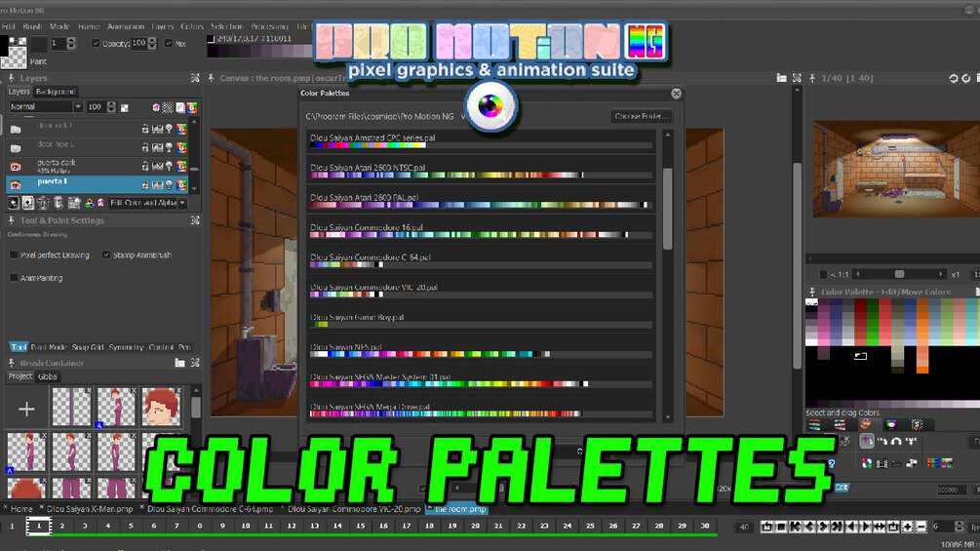
Task: Click the room preview thumbnail
Action: pyautogui.click(x=895, y=169)
